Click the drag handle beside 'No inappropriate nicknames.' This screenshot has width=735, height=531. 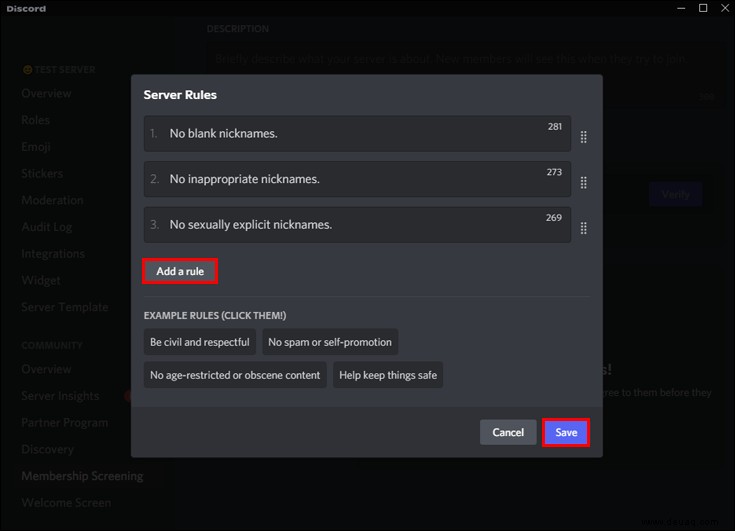583,182
